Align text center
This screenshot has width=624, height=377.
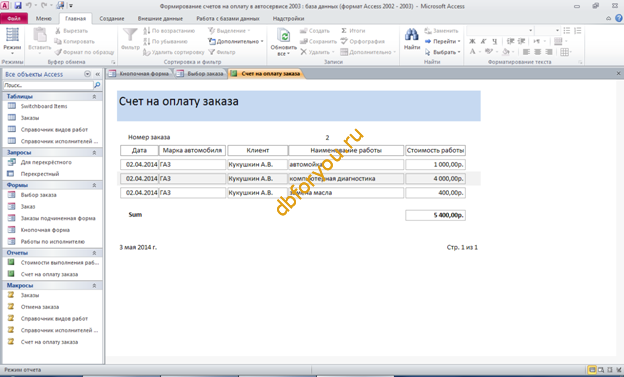[x=538, y=52]
